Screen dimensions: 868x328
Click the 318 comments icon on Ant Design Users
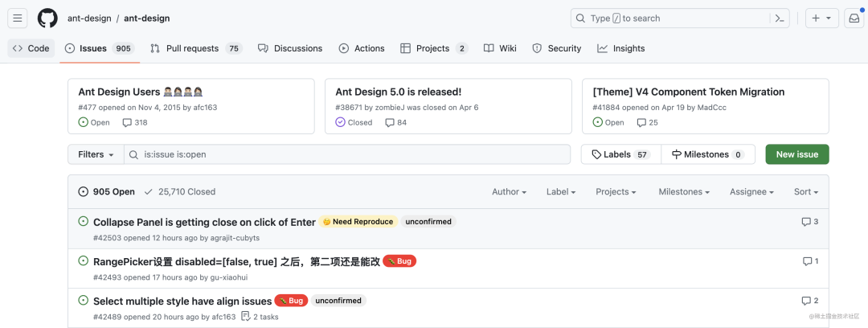[127, 122]
